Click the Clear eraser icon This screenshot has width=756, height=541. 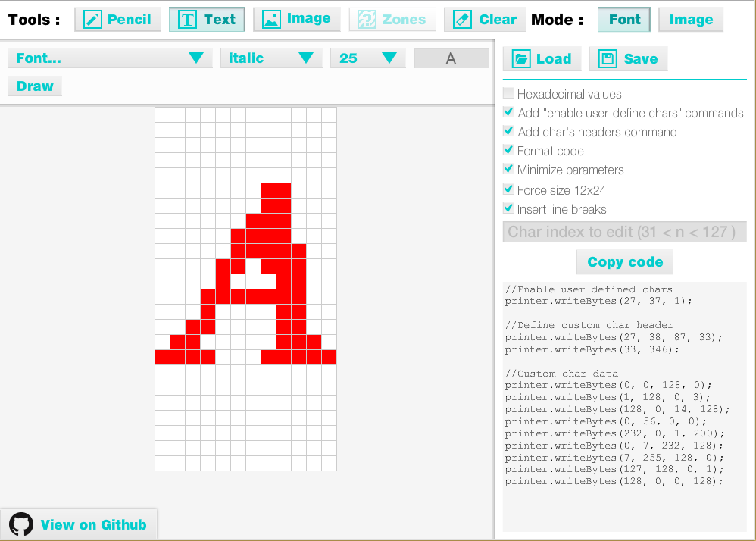pos(462,20)
